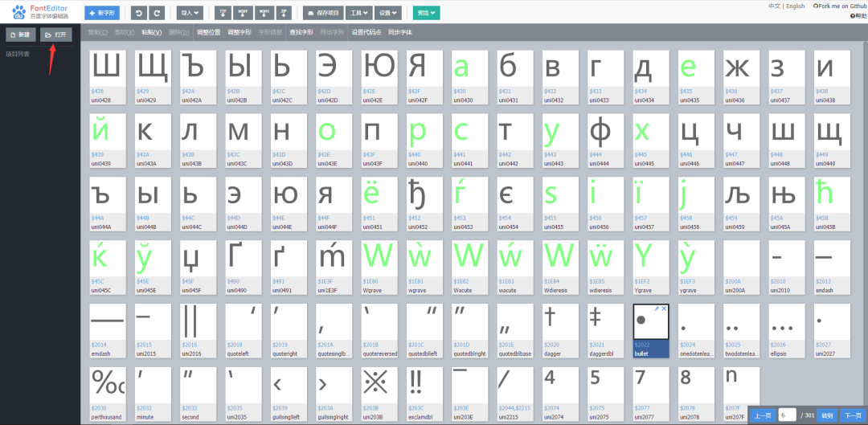Click 设置代码点 set code point item
The height and width of the screenshot is (425, 868).
pyautogui.click(x=366, y=33)
